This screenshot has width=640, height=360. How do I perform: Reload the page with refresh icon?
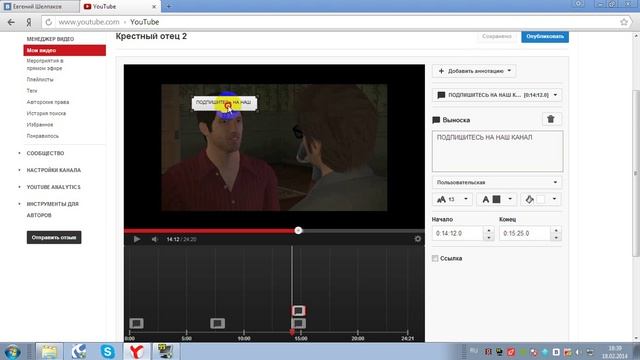point(49,22)
